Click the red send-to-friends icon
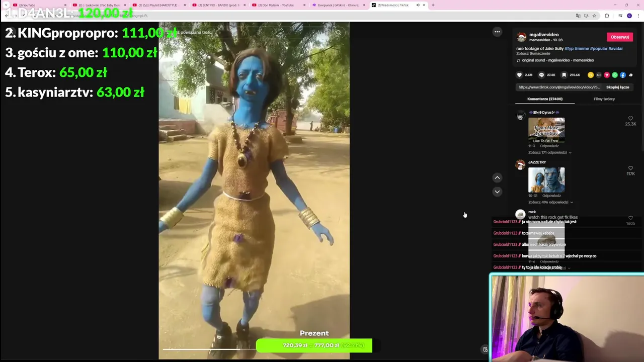 [607, 75]
